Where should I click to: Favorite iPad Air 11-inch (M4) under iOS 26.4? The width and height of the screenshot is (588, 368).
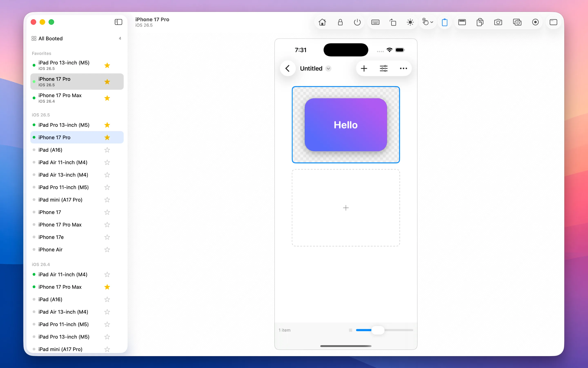pos(107,275)
